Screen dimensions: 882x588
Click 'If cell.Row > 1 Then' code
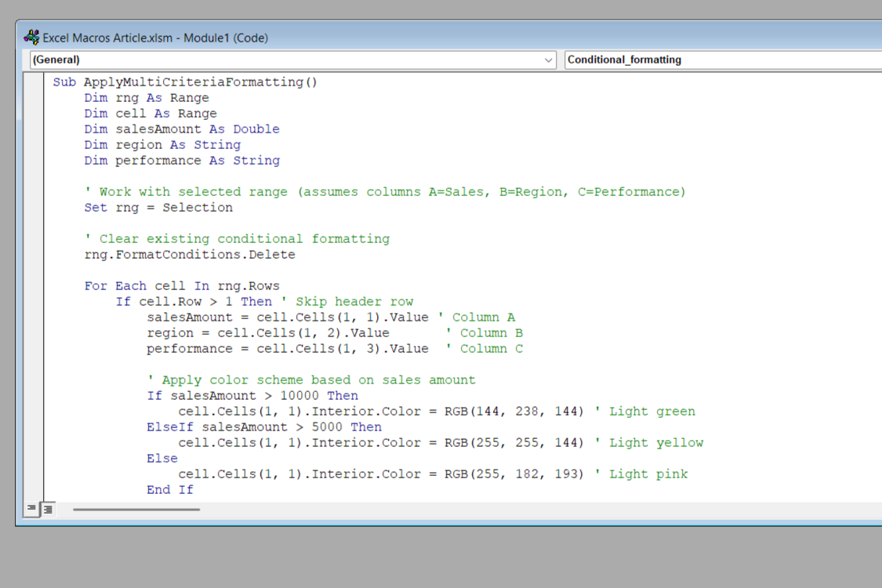coord(194,302)
